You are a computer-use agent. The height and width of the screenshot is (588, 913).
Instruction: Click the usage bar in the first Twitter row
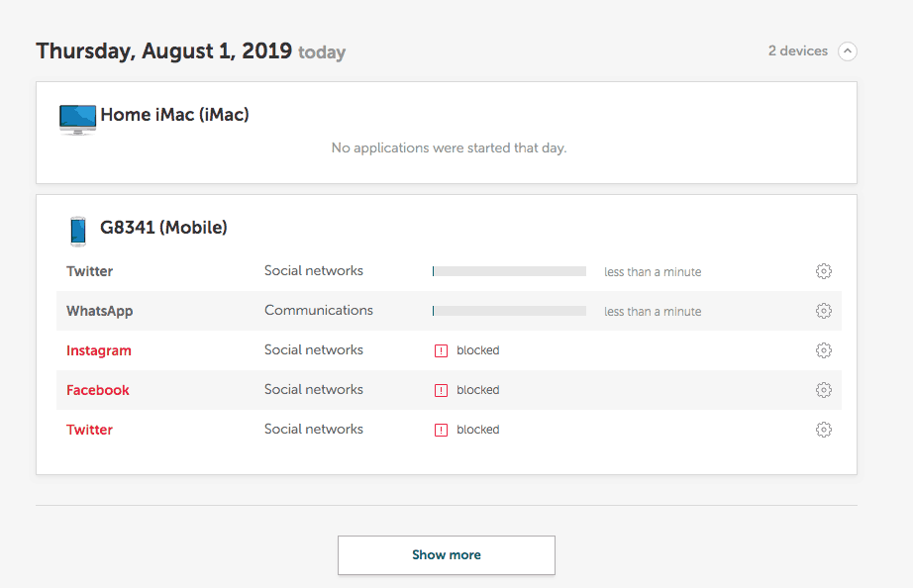click(x=509, y=271)
